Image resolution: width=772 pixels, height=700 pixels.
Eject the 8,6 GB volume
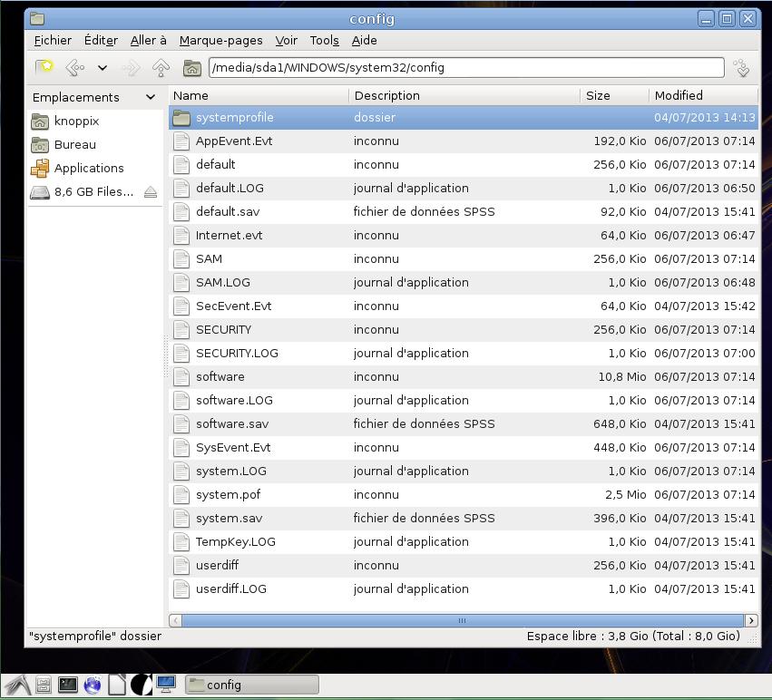click(x=151, y=192)
